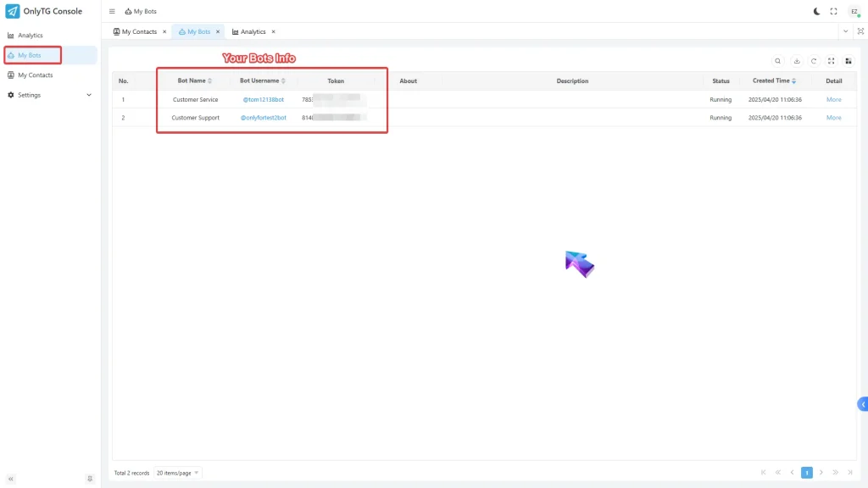Open the search icon above the bots table
Screen dimensions: 868x488
(x=777, y=61)
